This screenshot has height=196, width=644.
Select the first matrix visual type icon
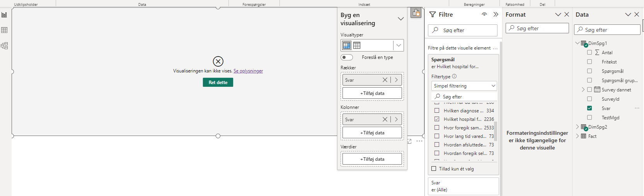click(347, 45)
